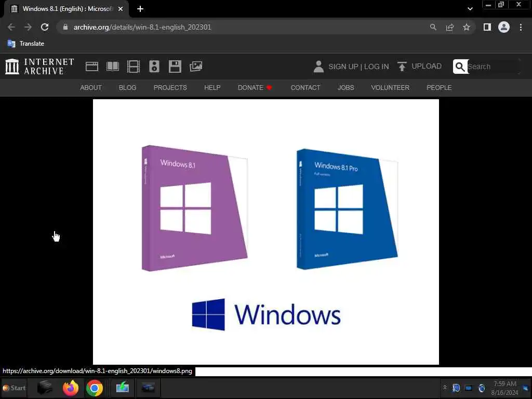Open the HELP menu item
This screenshot has width=532, height=399.
point(212,87)
